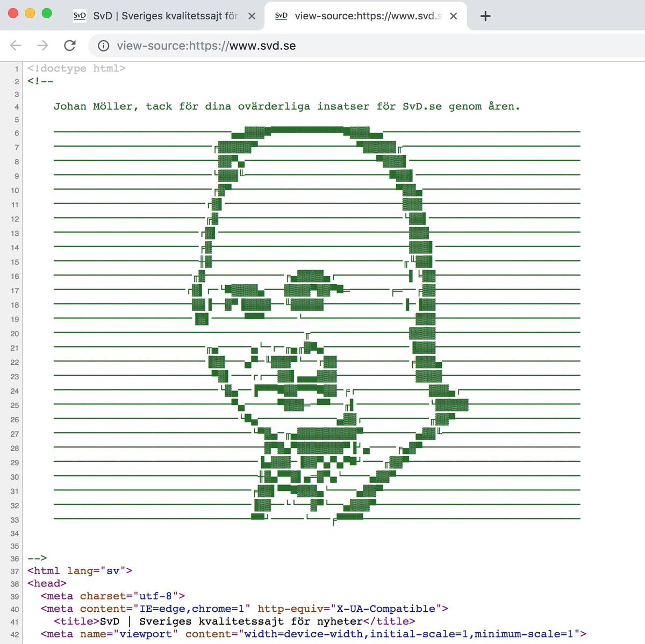Click line number 33 in the gutter
Screen dimensions: 645x644
15,520
